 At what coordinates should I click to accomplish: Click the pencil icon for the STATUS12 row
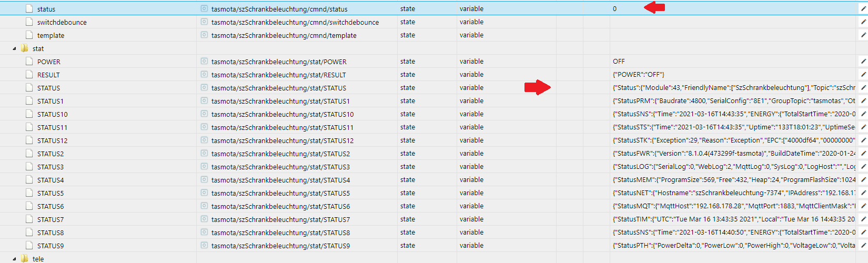863,140
